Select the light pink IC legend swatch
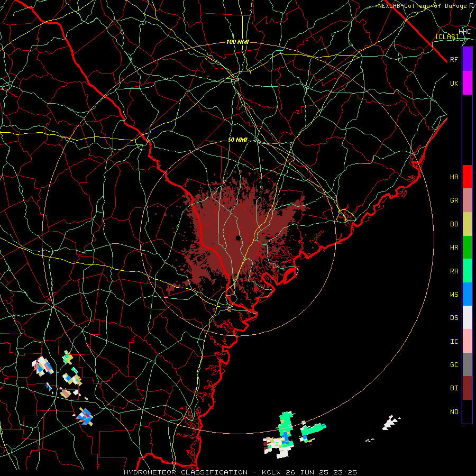Screen dimensions: 476x476 (x=467, y=341)
